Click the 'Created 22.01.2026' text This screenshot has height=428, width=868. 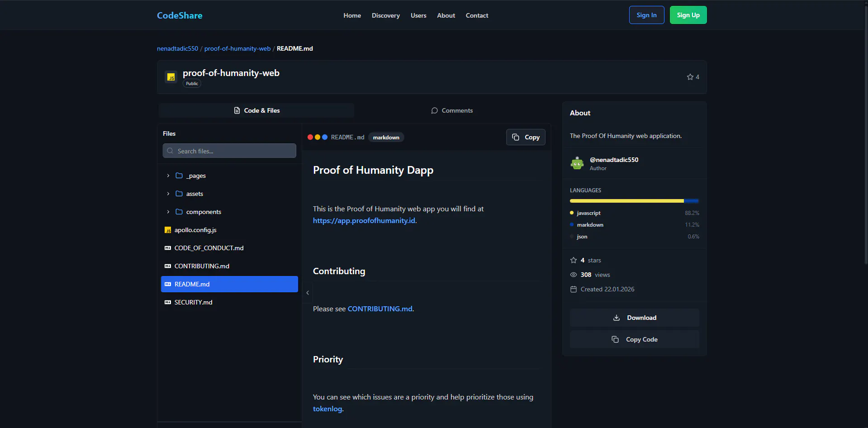pos(607,289)
